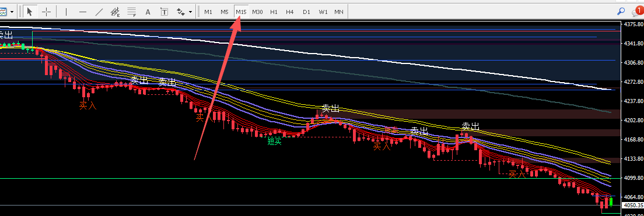Click the 4168.80 price scale value
The height and width of the screenshot is (216, 644).
click(633, 139)
